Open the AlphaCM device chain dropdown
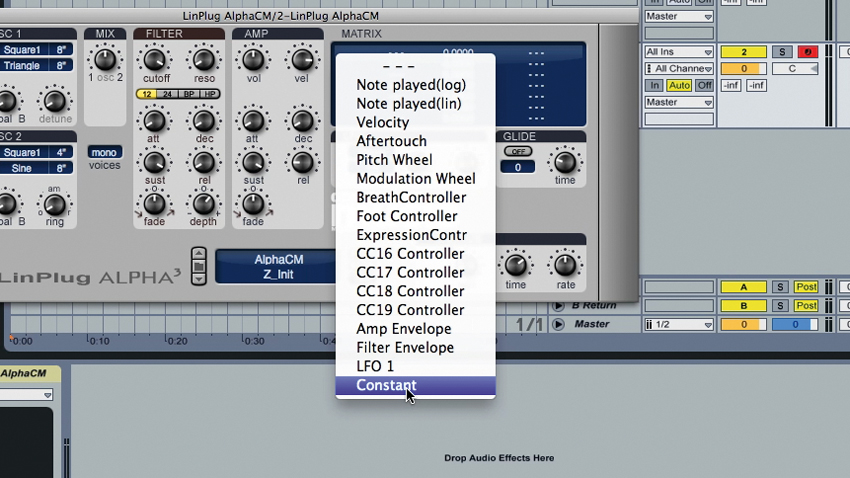The image size is (850, 478). [27, 395]
